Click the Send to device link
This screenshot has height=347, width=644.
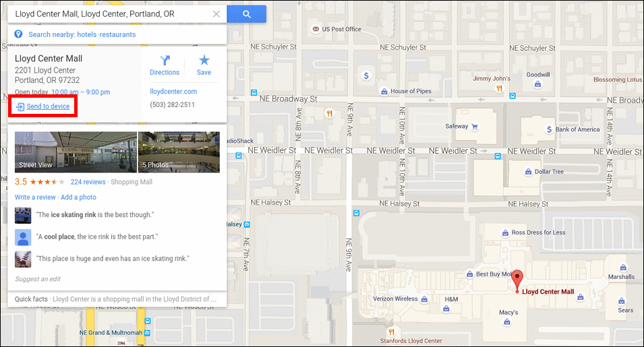point(48,106)
